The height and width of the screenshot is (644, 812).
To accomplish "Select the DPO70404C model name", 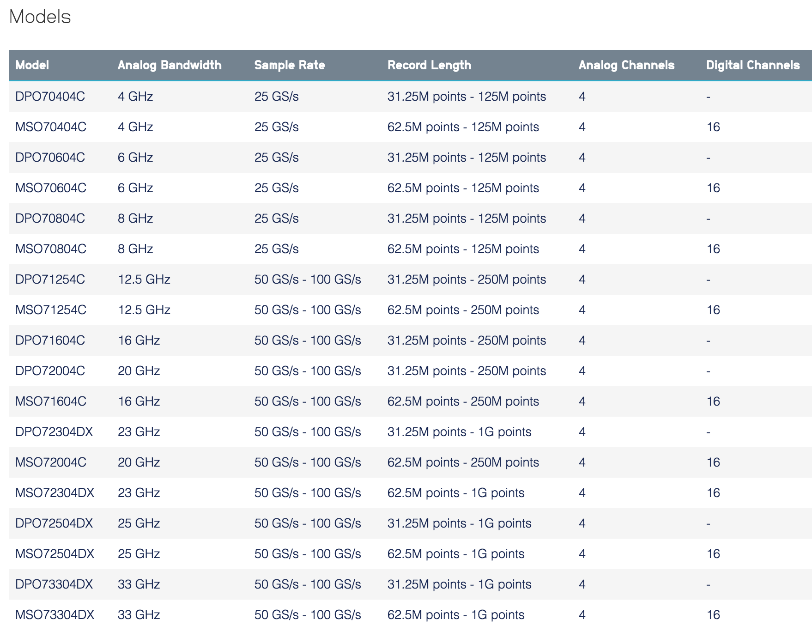I will click(50, 97).
